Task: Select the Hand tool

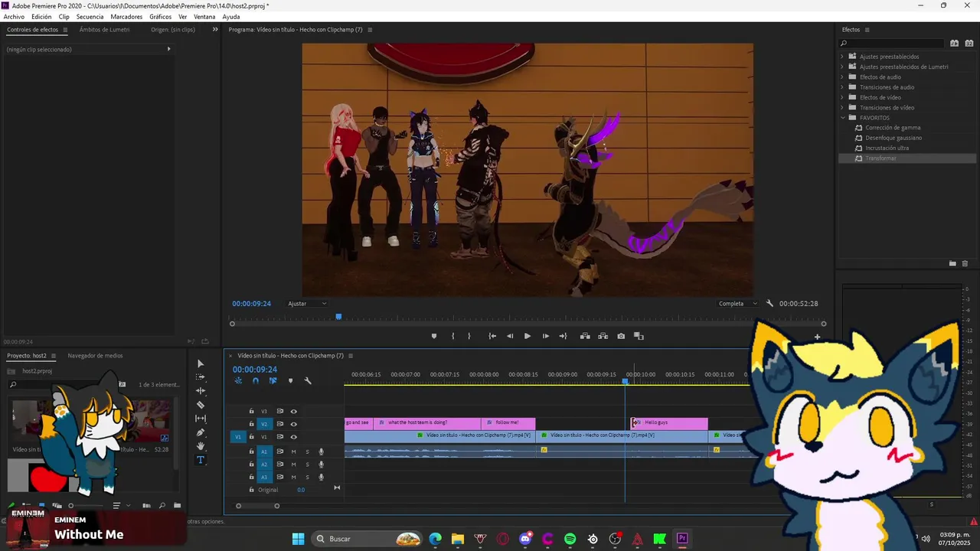Action: (201, 446)
